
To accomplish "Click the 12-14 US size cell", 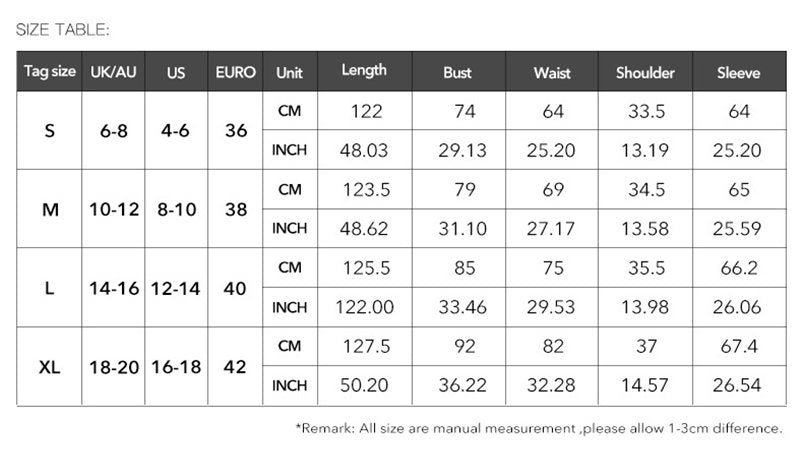I will tap(176, 288).
